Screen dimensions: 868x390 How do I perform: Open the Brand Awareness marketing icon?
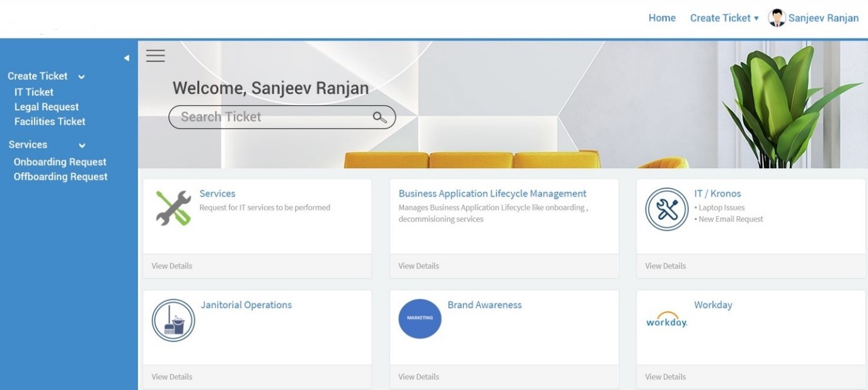(x=420, y=318)
